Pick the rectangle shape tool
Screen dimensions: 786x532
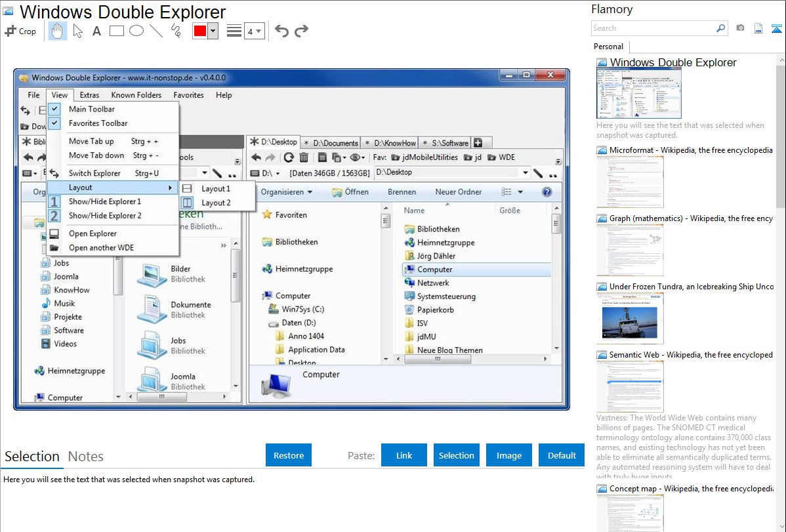117,31
